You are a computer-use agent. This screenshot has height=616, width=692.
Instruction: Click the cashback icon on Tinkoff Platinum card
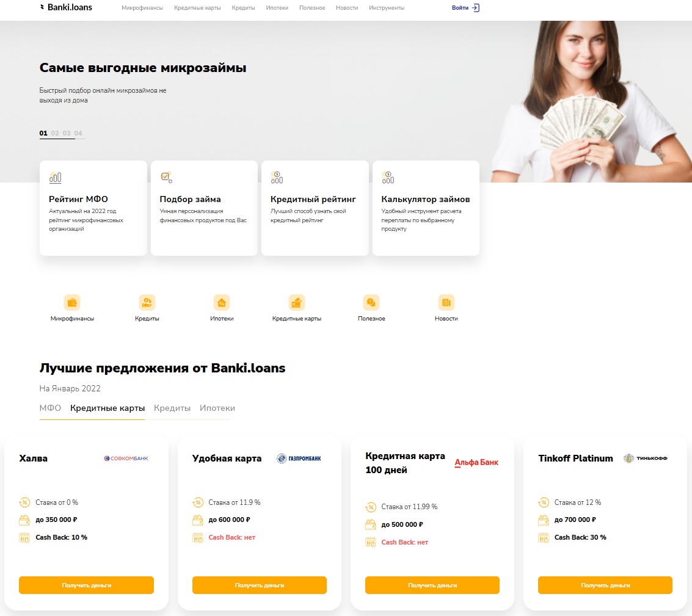click(543, 537)
